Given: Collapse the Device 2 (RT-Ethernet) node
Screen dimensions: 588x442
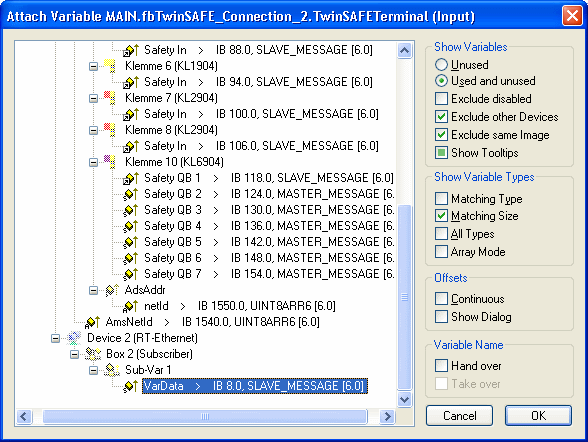Looking at the screenshot, I should tap(55, 339).
